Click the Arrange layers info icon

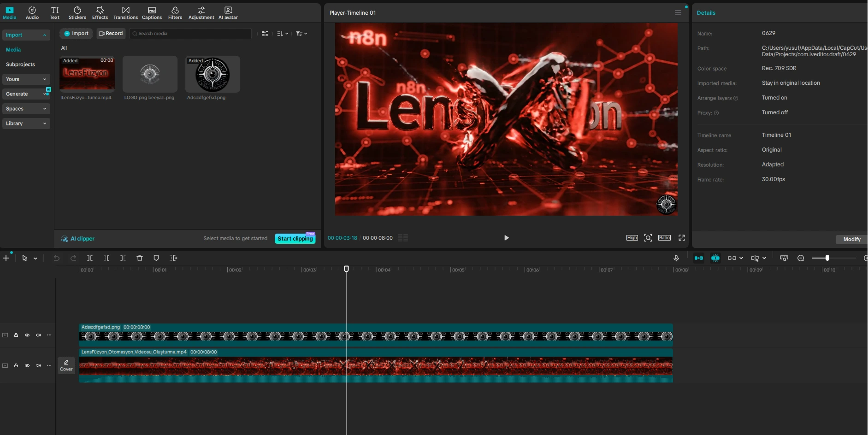[736, 98]
